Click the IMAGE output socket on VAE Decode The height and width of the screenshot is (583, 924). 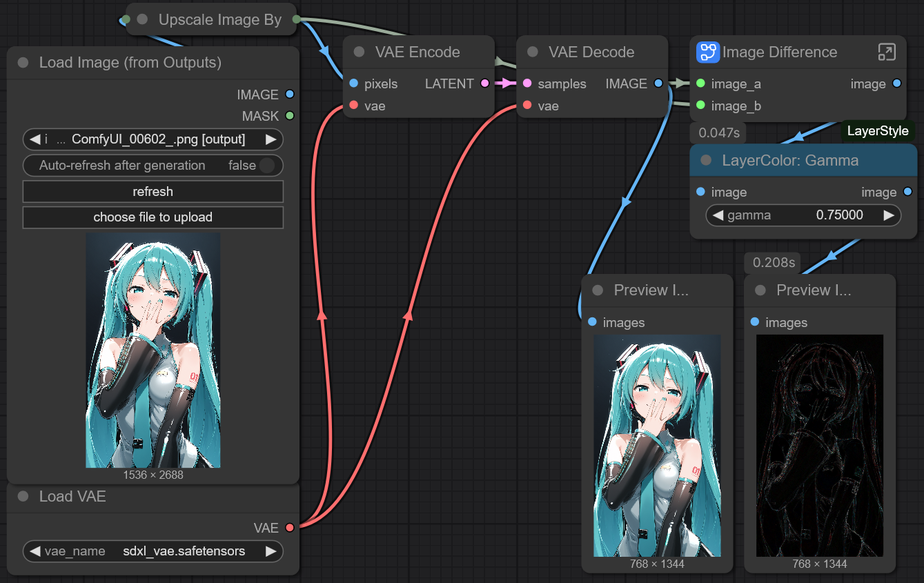pyautogui.click(x=658, y=83)
